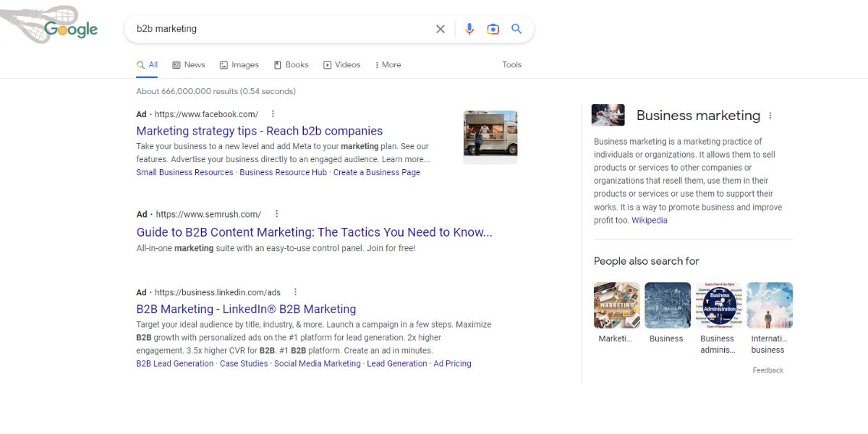
Task: Open three-dot menu next to facebook.com ad
Action: tap(273, 114)
